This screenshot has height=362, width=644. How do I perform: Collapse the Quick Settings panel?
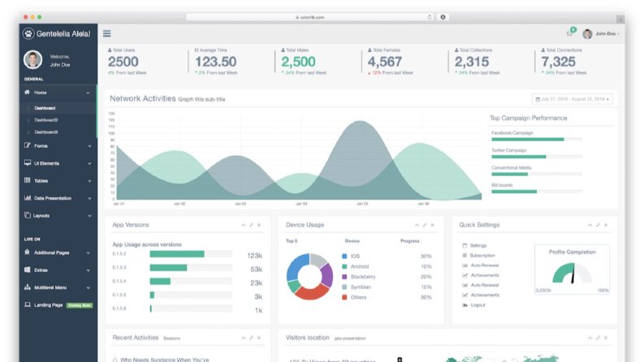pyautogui.click(x=590, y=226)
